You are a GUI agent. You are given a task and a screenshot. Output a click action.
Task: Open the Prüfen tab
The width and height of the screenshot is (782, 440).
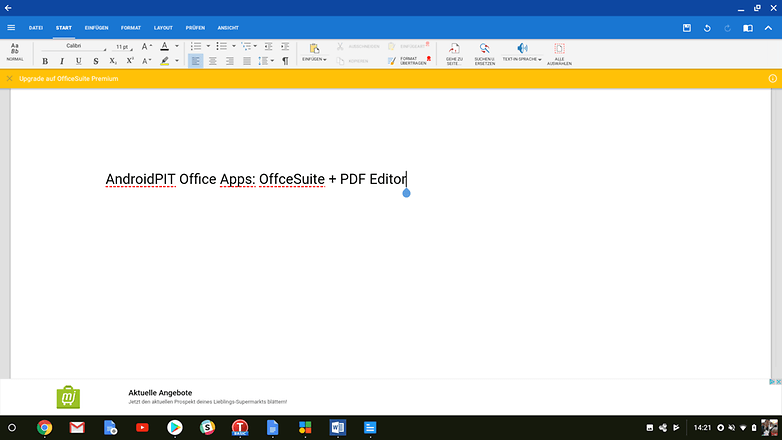(x=195, y=28)
